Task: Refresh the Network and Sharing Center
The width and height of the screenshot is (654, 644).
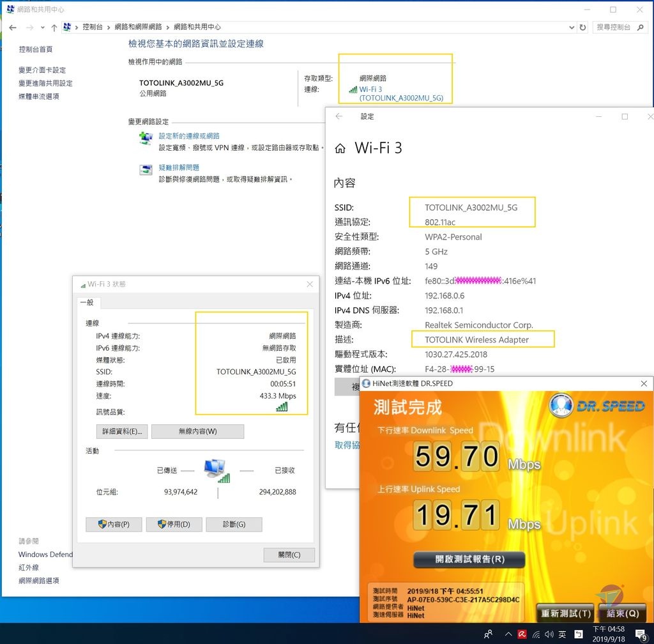Action: click(582, 27)
